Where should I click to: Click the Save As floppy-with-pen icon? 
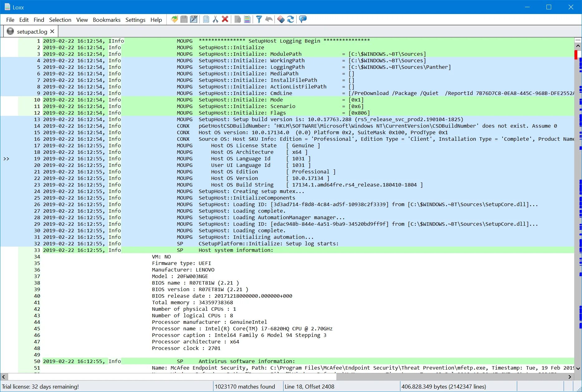point(194,19)
